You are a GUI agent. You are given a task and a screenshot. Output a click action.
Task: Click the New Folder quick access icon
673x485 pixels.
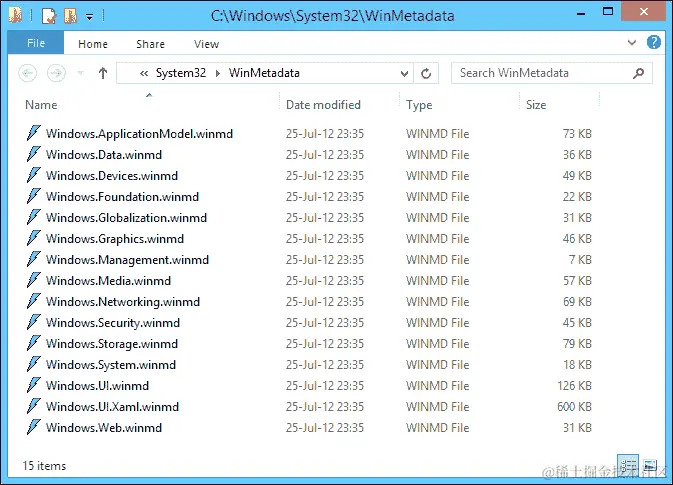pyautogui.click(x=70, y=16)
